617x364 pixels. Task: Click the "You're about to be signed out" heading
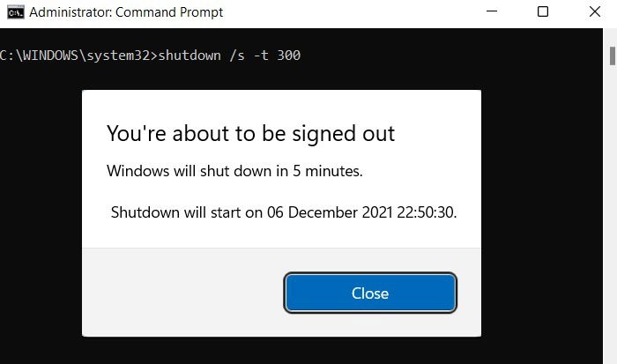click(250, 133)
